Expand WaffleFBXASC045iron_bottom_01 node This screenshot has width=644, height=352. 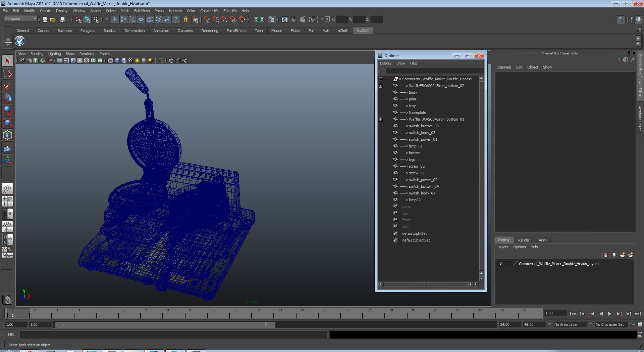coord(380,120)
